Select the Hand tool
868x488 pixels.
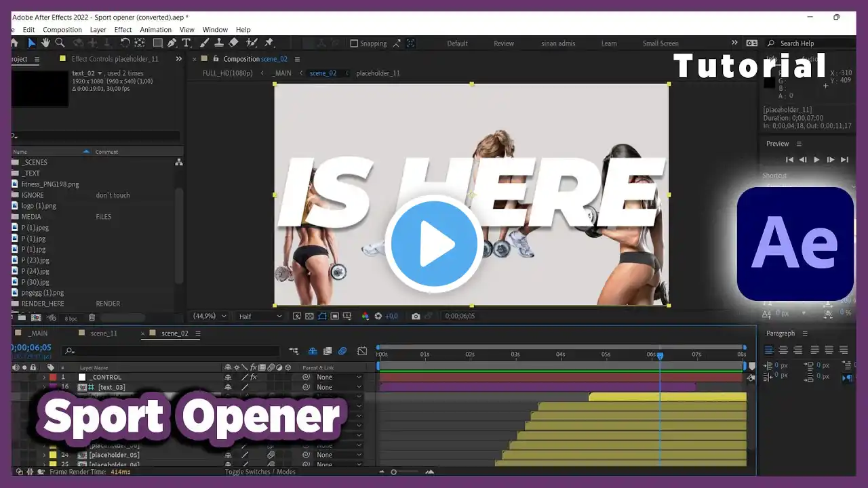(45, 43)
